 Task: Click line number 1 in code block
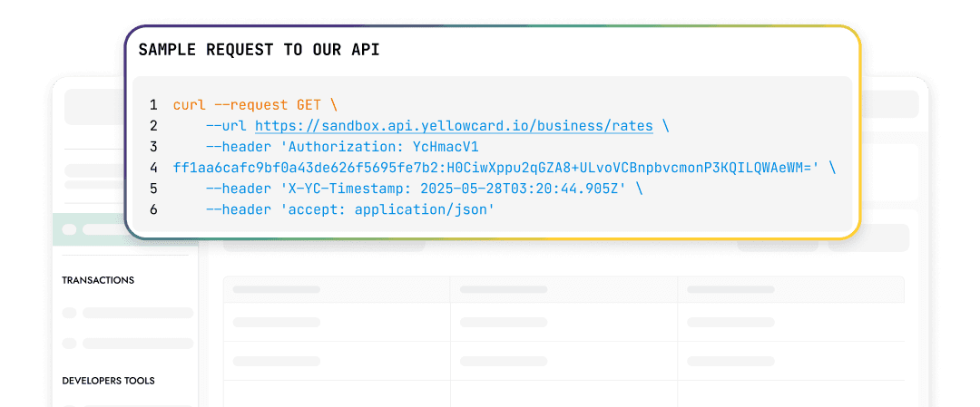(x=153, y=105)
